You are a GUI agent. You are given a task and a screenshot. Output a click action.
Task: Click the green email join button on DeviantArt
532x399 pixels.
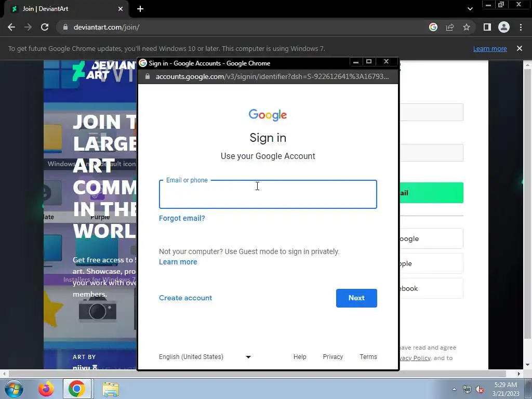[432, 193]
